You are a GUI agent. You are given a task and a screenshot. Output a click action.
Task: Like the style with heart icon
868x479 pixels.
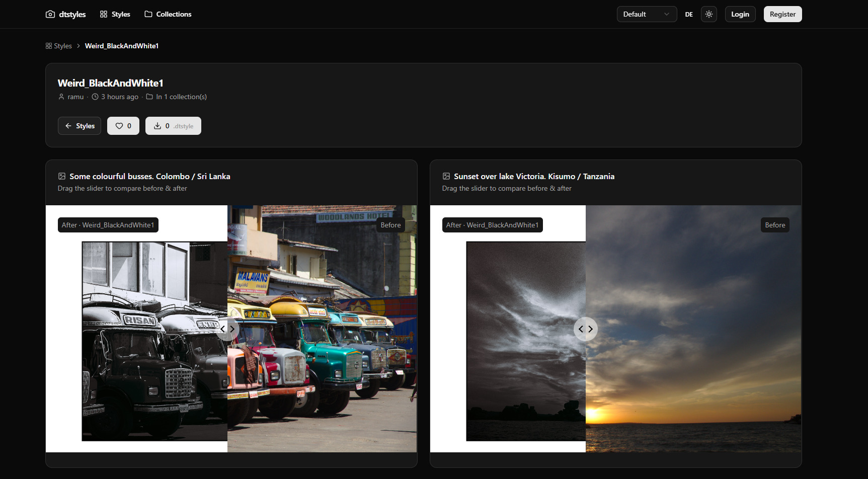point(123,126)
